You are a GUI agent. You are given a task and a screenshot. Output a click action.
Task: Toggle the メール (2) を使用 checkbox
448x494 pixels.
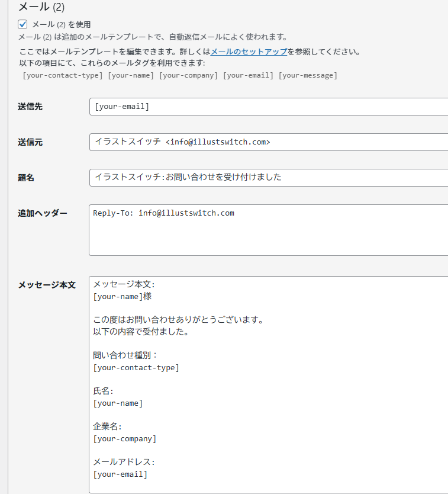click(23, 24)
